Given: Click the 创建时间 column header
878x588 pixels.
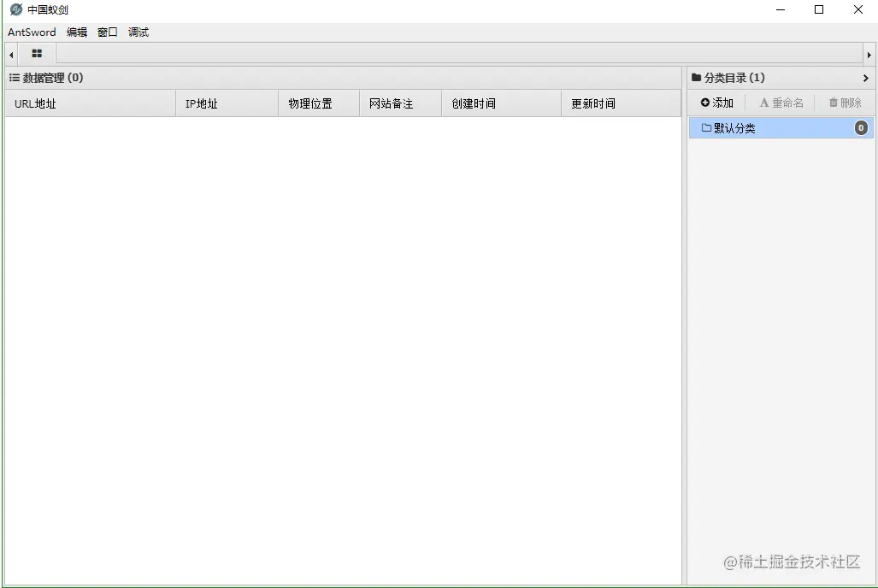Looking at the screenshot, I should 502,103.
